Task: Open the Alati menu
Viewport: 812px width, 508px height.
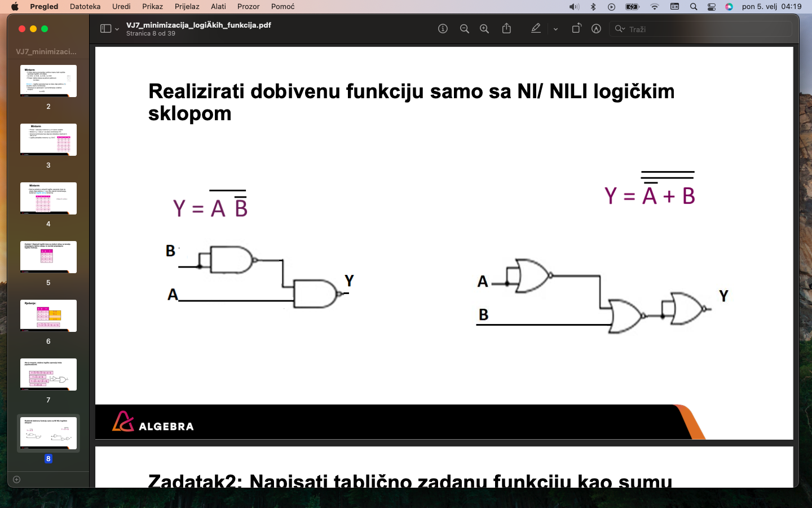Action: click(x=218, y=6)
